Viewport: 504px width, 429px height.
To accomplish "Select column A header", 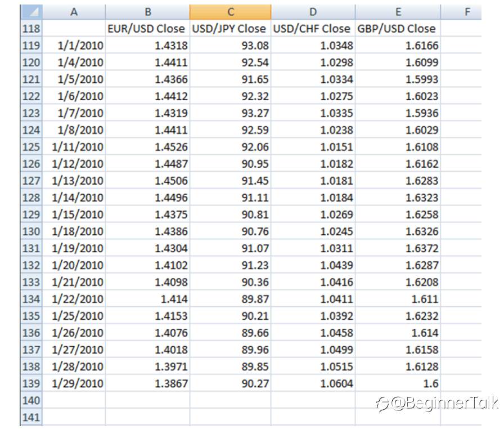I will 74,12.
